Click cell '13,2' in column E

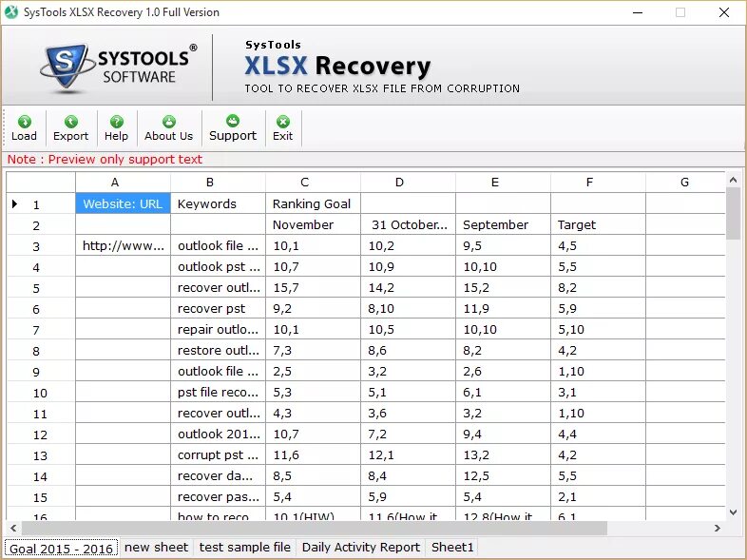pos(503,454)
